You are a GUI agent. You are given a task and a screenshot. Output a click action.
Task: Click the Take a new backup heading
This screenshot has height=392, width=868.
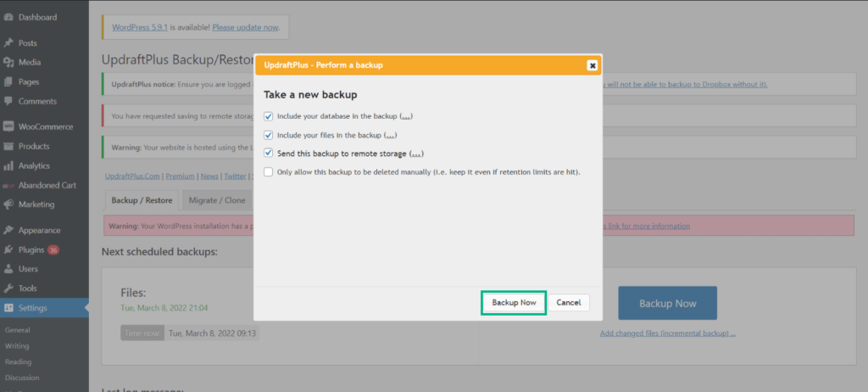point(310,95)
